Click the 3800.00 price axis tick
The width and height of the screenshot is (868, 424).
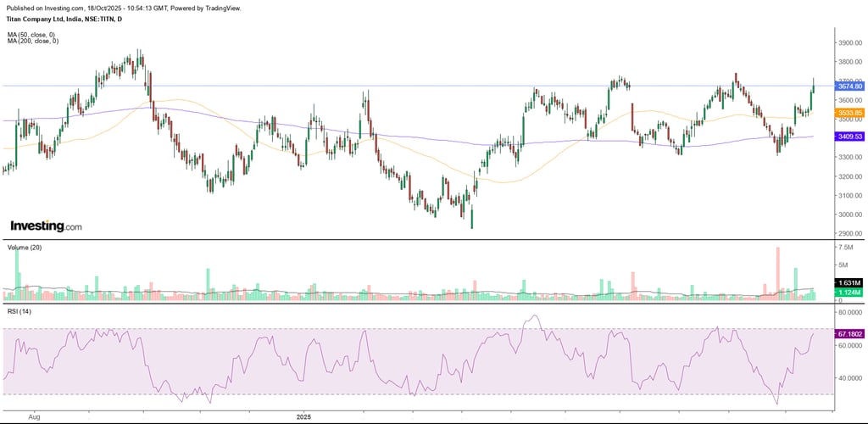pos(851,62)
